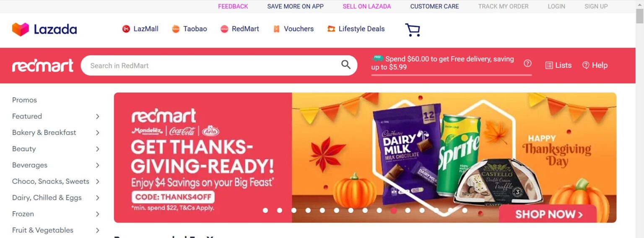This screenshot has width=644, height=238.
Task: Select the first banner carousel dot
Action: pos(265,210)
